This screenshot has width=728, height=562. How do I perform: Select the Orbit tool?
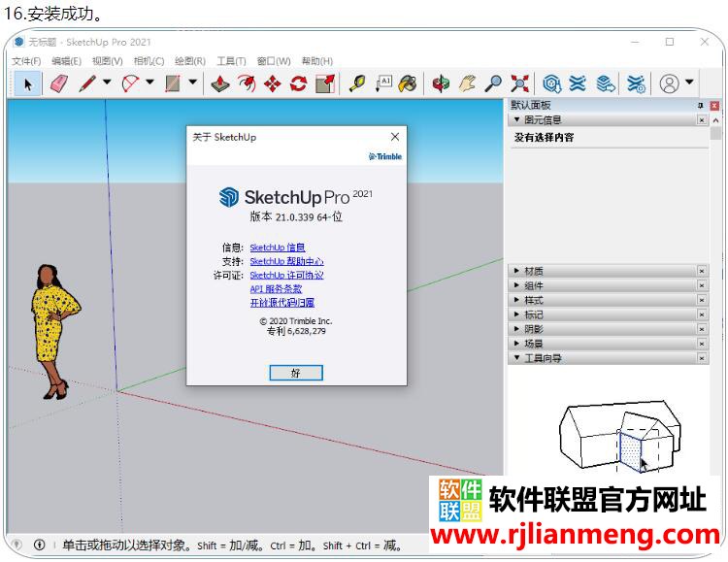coord(442,83)
